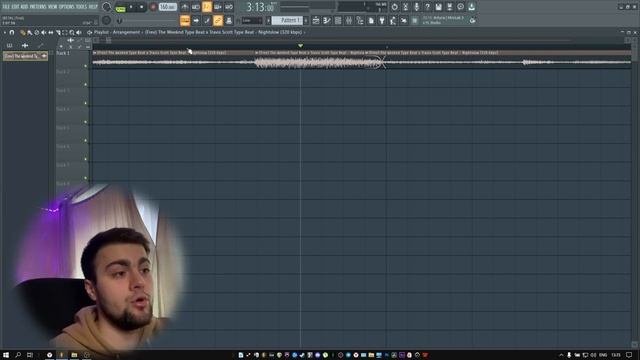Open Windows Start menu
640x360 pixels.
pyautogui.click(x=6, y=355)
